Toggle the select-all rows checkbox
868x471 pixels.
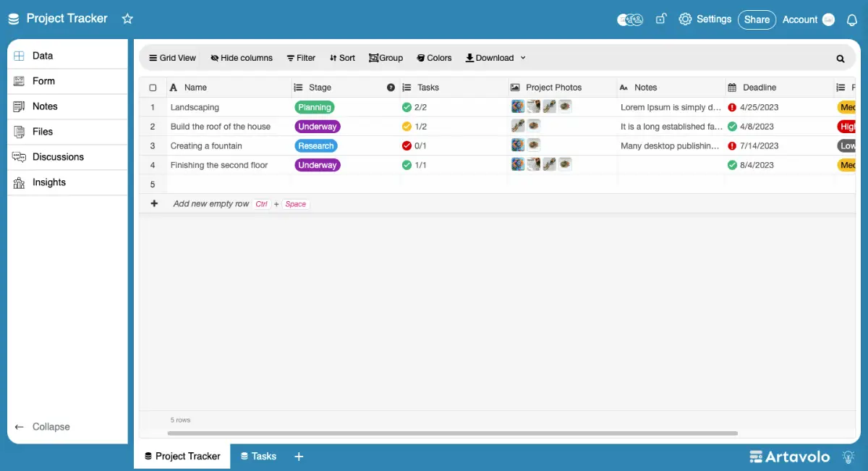(x=153, y=88)
